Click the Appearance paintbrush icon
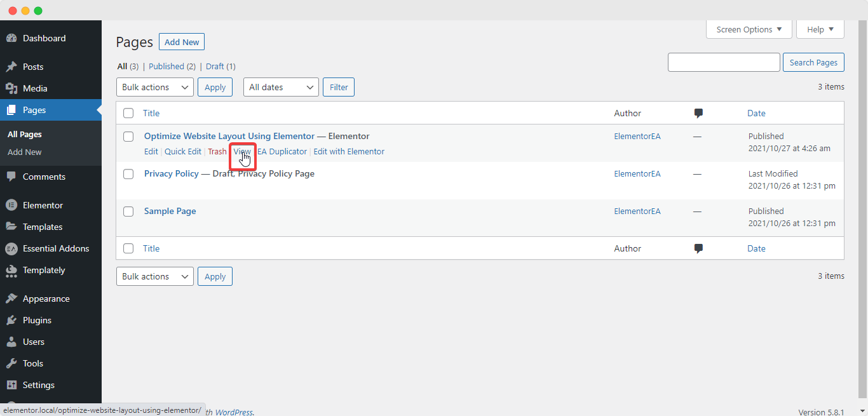The image size is (868, 416). point(11,299)
